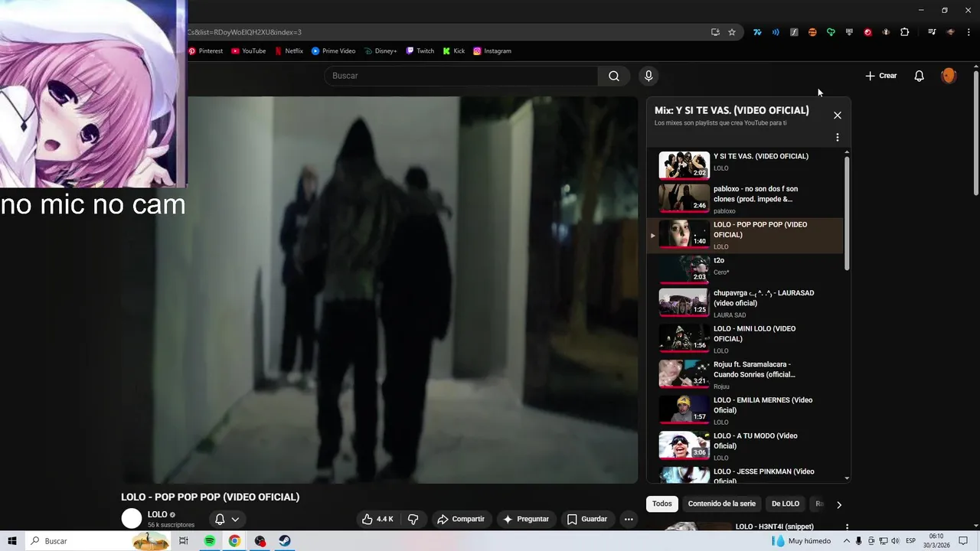This screenshot has width=980, height=551.
Task: Open Task View on the taskbar
Action: tap(184, 541)
